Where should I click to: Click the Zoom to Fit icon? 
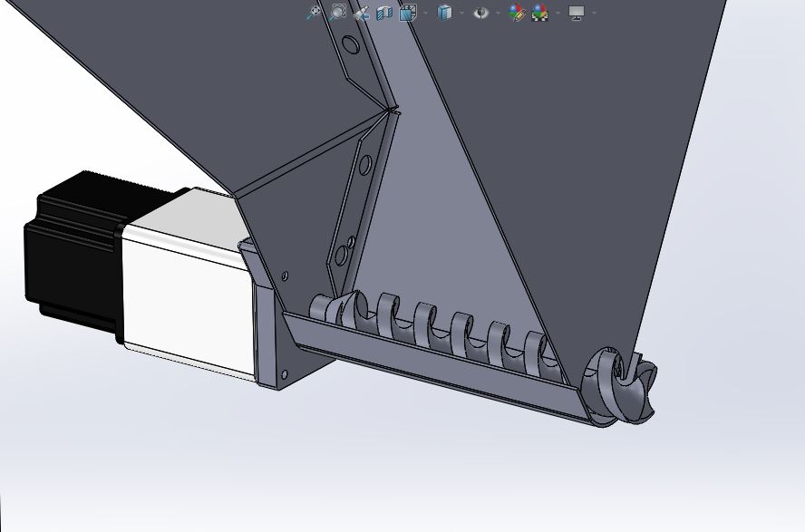point(314,13)
